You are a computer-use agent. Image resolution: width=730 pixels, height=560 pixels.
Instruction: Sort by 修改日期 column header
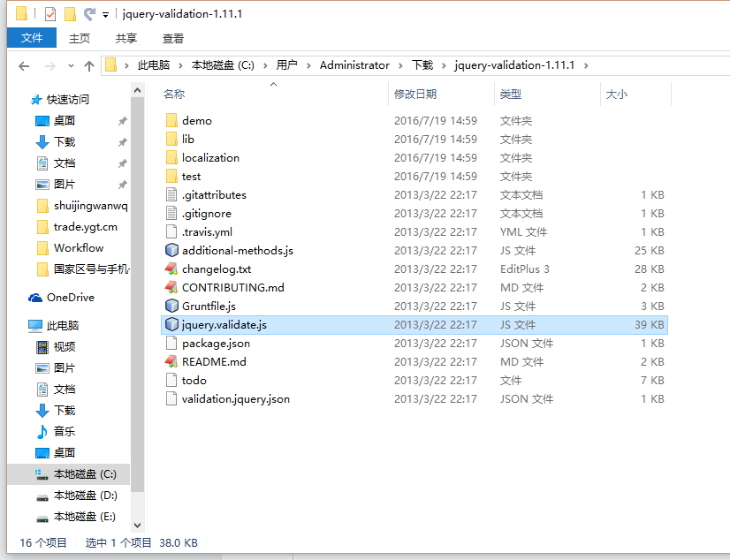tap(415, 94)
